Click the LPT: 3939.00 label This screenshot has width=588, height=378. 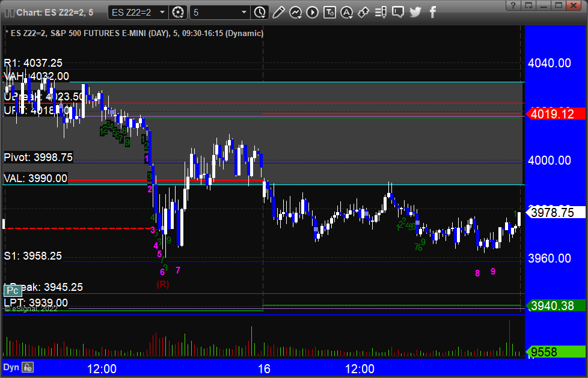click(35, 303)
